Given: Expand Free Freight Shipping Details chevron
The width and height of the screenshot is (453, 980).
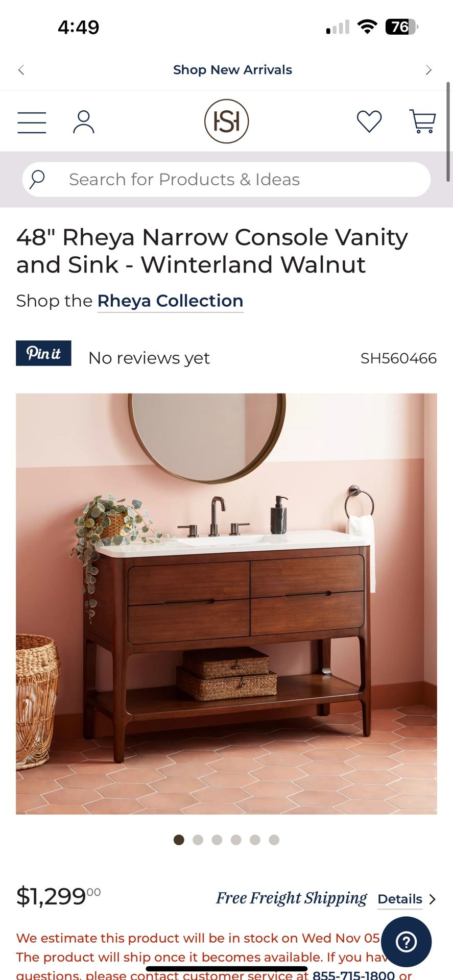Looking at the screenshot, I should click(432, 899).
